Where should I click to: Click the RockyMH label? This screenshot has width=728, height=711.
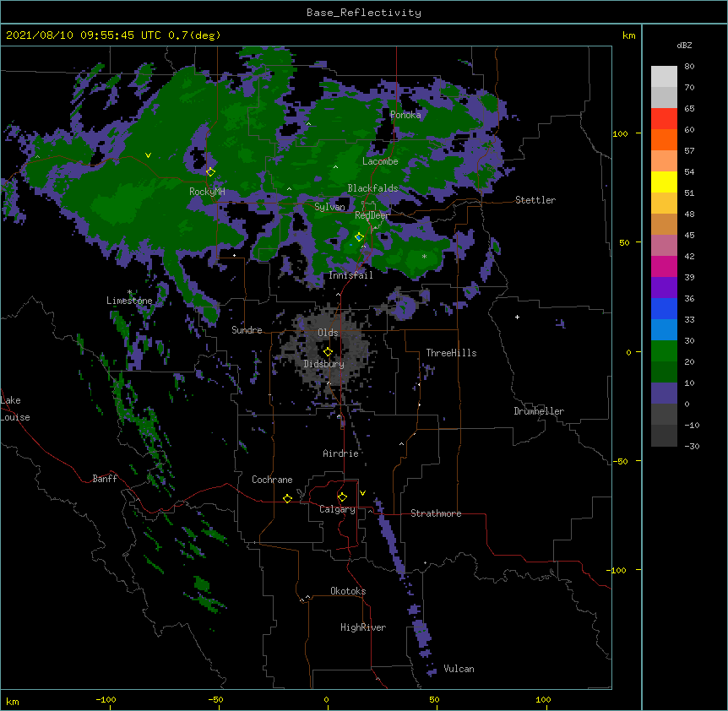pos(207,192)
